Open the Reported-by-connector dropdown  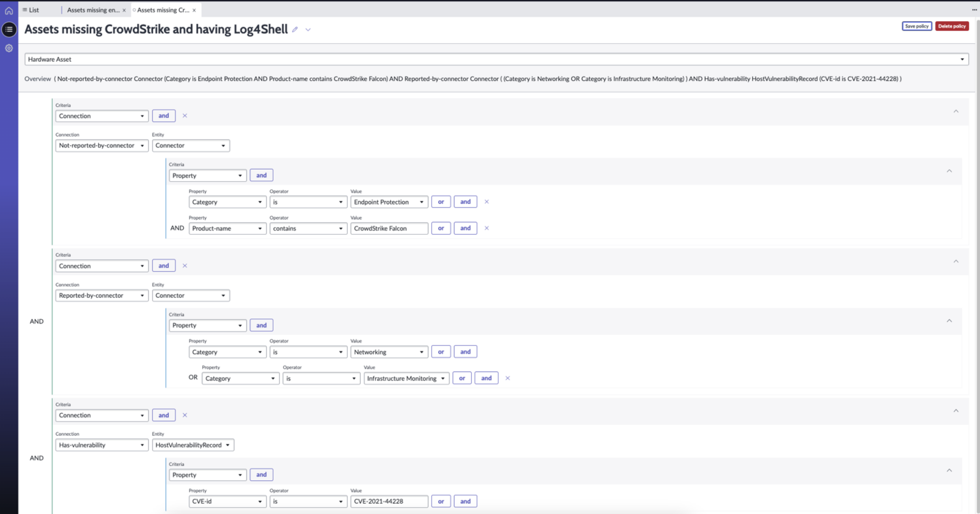click(x=101, y=295)
